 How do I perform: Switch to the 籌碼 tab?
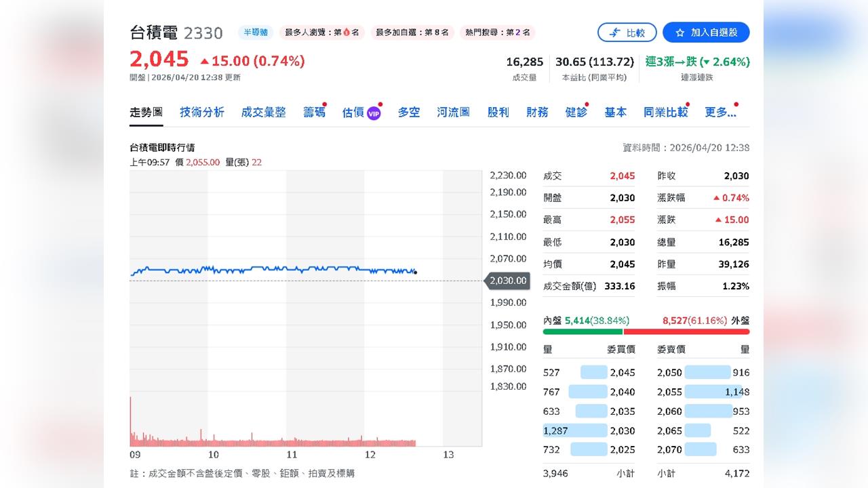(x=313, y=113)
